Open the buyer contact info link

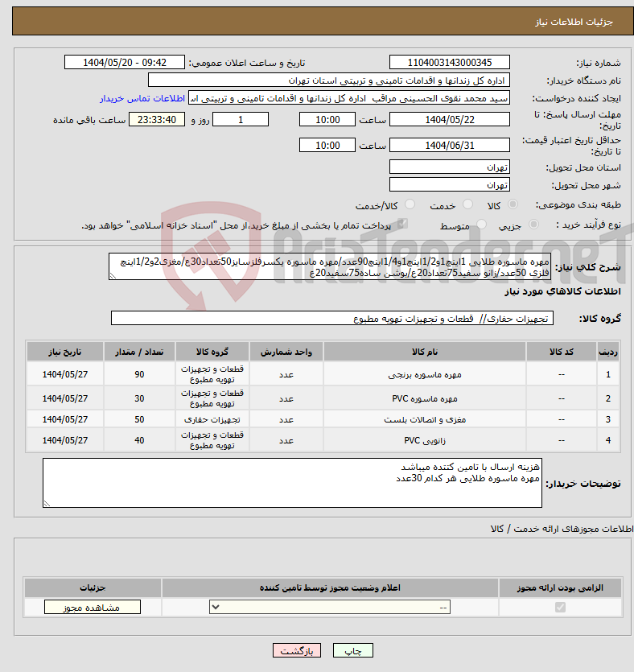pos(142,98)
